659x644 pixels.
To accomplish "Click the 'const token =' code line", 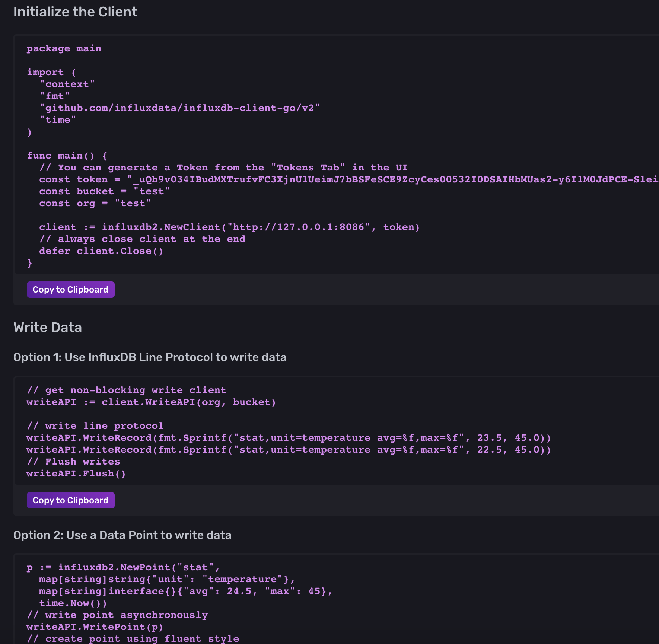I will [x=349, y=179].
